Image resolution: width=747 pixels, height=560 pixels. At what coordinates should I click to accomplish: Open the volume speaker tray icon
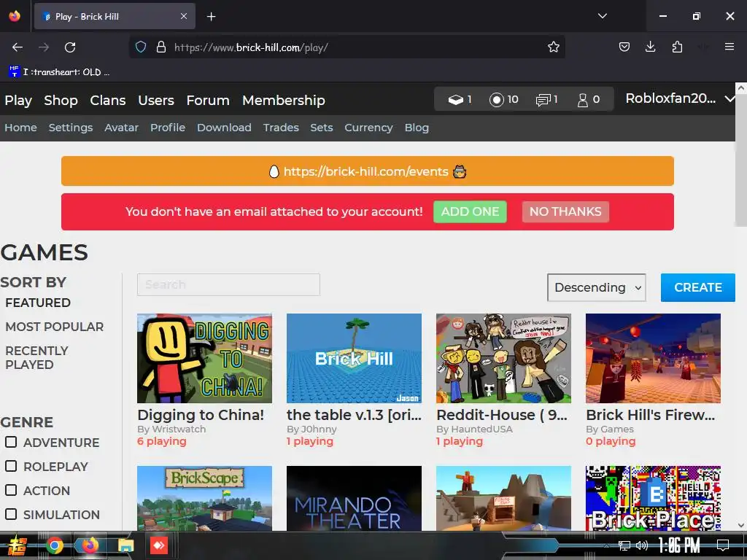(642, 545)
